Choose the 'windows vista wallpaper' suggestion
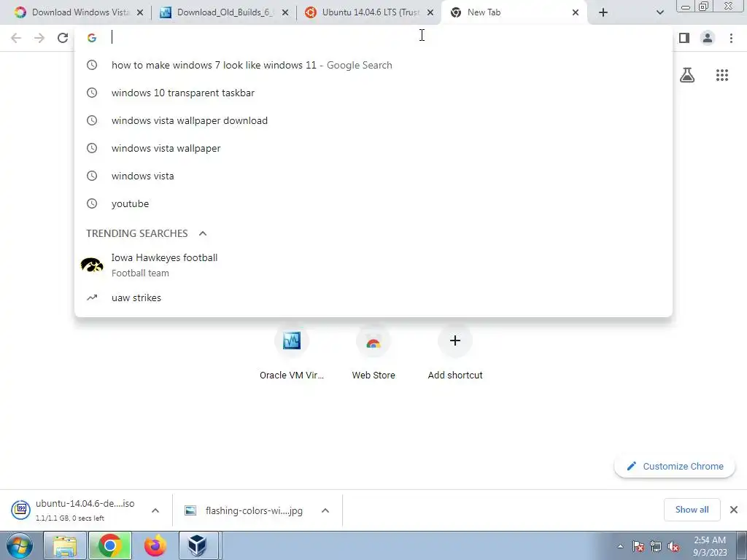Screen dimensions: 747x560 click(x=373, y=148)
